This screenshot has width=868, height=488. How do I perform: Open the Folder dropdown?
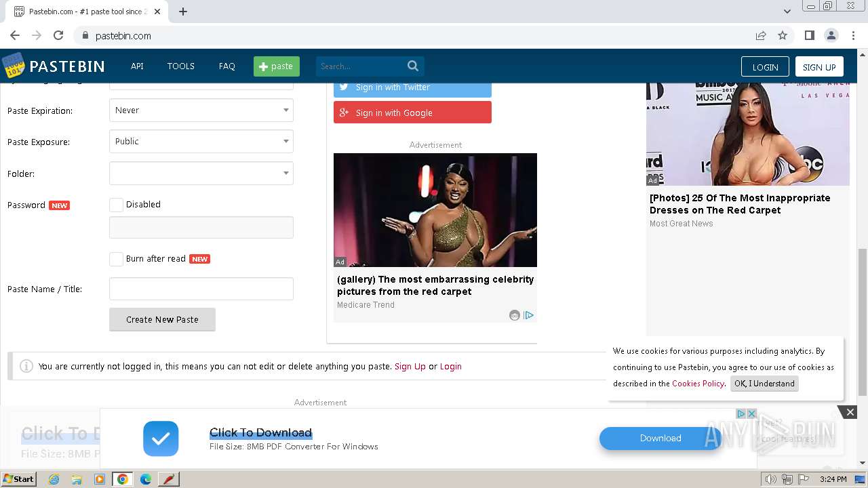pos(201,173)
